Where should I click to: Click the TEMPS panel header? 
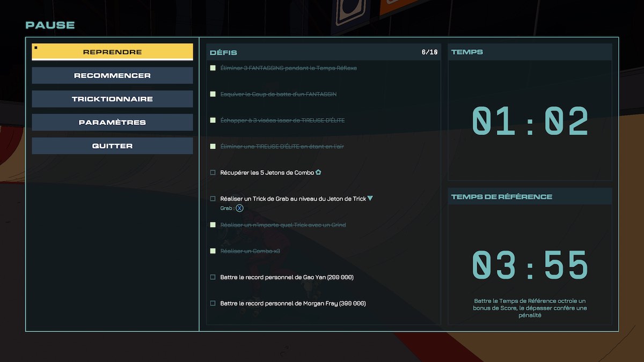(530, 52)
